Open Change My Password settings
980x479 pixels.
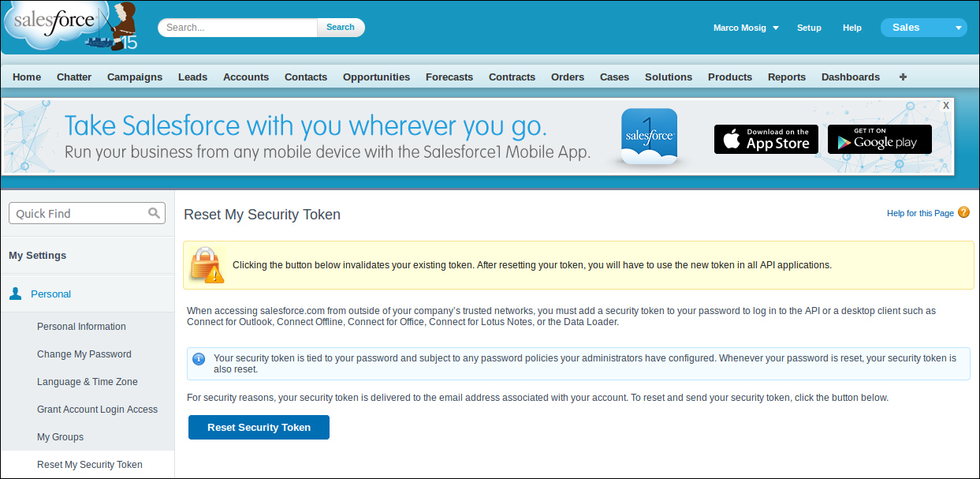[x=84, y=354]
